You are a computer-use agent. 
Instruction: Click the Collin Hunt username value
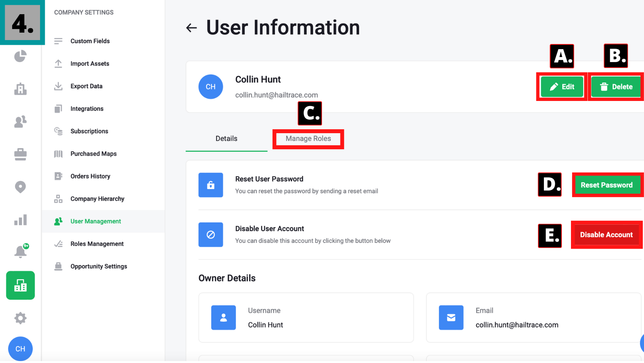(265, 325)
